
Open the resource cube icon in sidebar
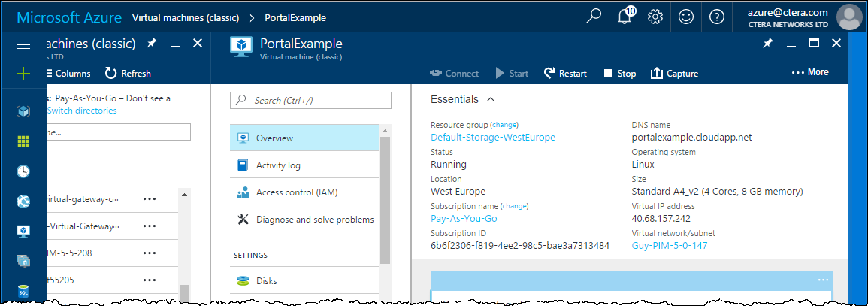[23, 112]
